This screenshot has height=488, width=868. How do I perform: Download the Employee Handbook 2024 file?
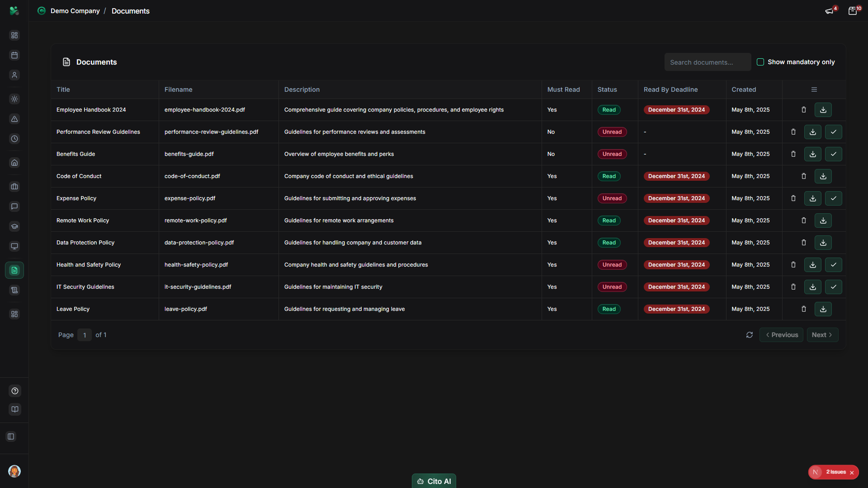[823, 110]
